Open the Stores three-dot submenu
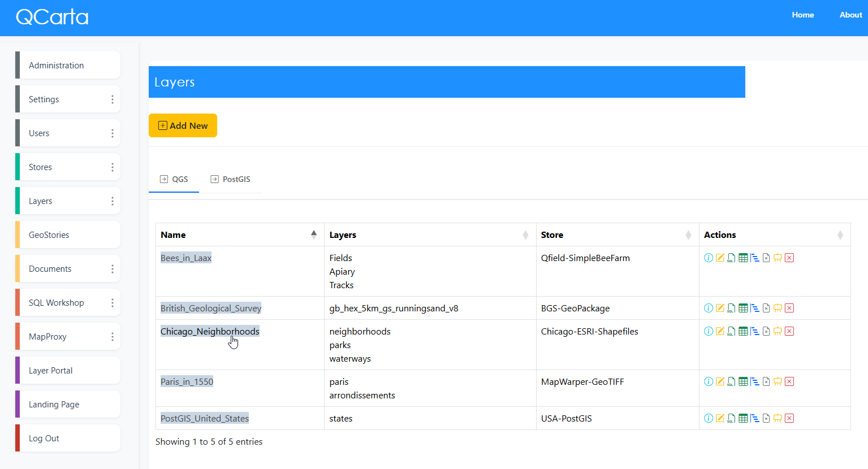 coord(113,167)
